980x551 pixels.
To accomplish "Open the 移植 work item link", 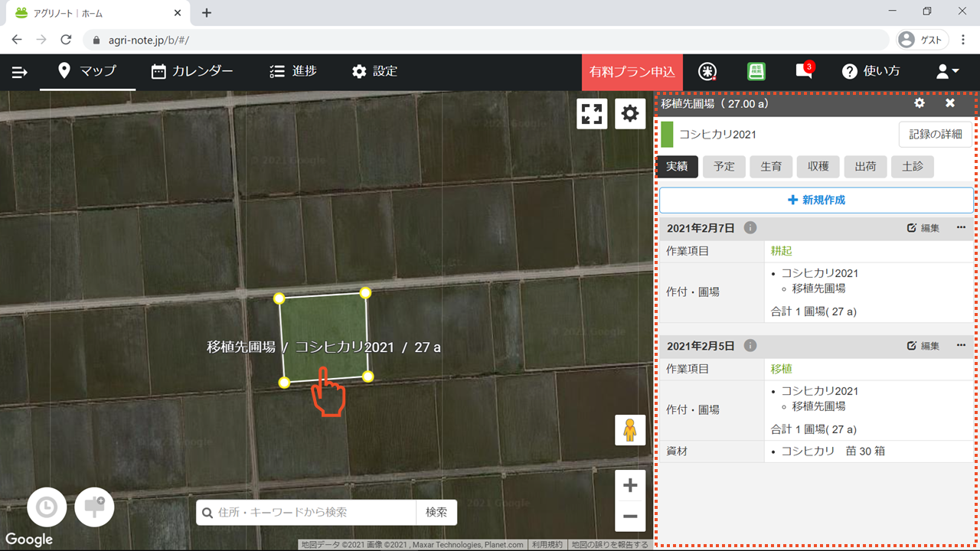I will 782,369.
